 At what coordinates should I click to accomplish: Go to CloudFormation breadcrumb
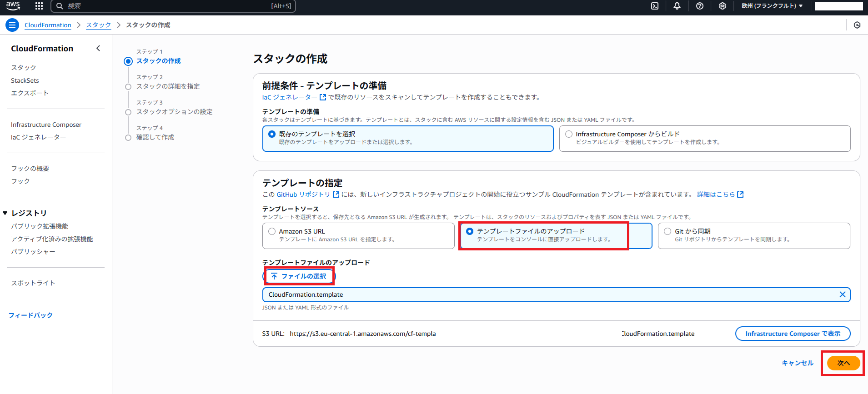click(x=48, y=25)
